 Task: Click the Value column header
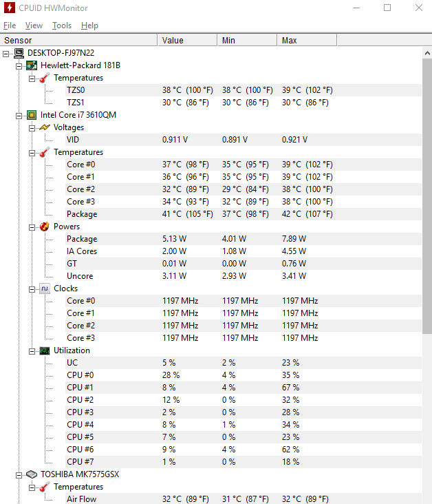[x=187, y=40]
